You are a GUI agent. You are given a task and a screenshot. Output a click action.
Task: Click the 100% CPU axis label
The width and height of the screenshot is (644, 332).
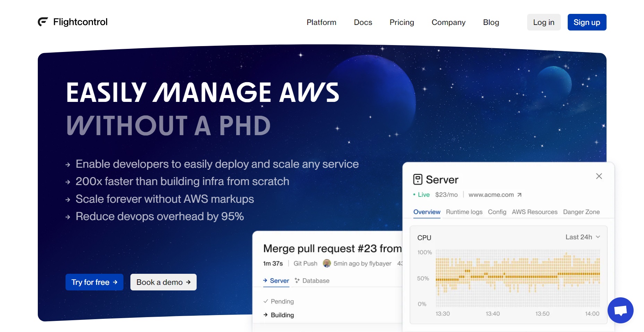(424, 252)
